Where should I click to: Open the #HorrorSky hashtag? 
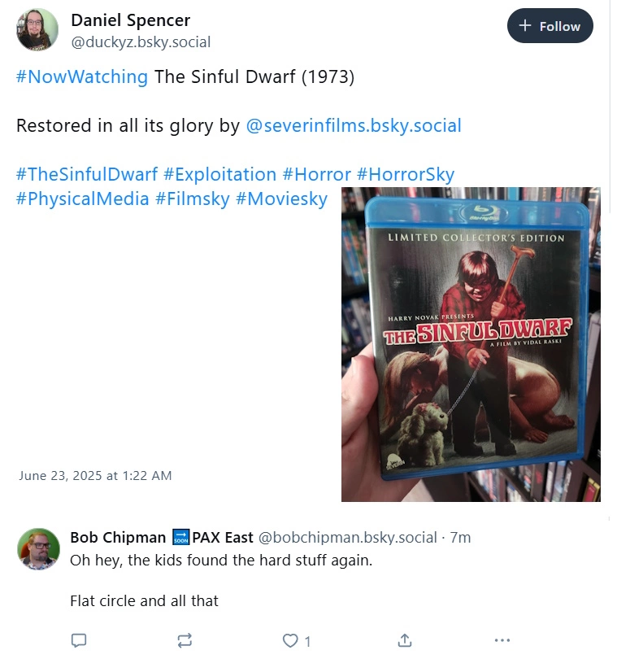click(405, 174)
